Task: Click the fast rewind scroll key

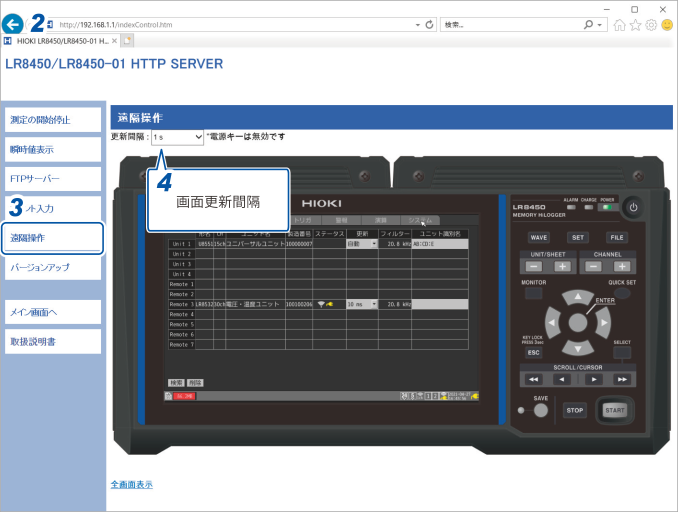Action: tap(534, 379)
